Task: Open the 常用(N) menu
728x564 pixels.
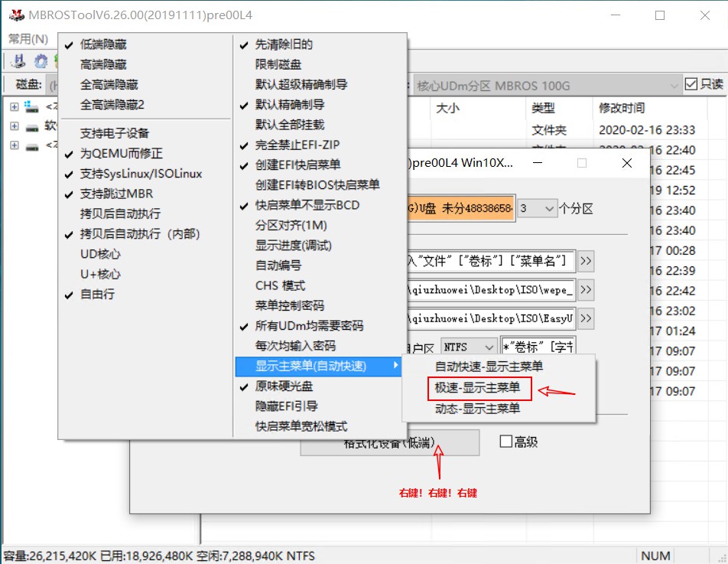Action: (28, 38)
